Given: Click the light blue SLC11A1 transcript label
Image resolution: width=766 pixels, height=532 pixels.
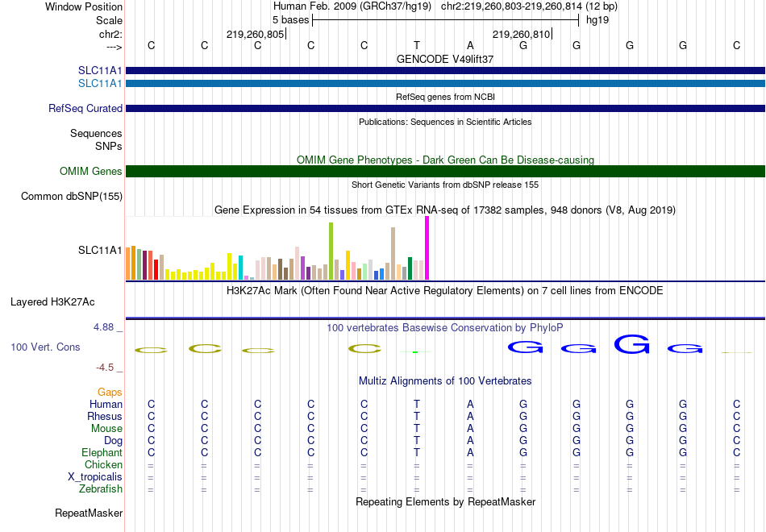Looking at the screenshot, I should (100, 84).
